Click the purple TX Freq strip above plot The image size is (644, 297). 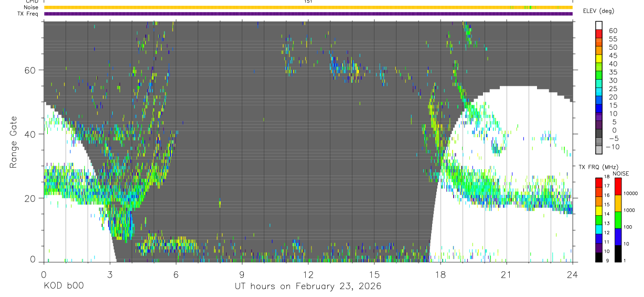[308, 14]
